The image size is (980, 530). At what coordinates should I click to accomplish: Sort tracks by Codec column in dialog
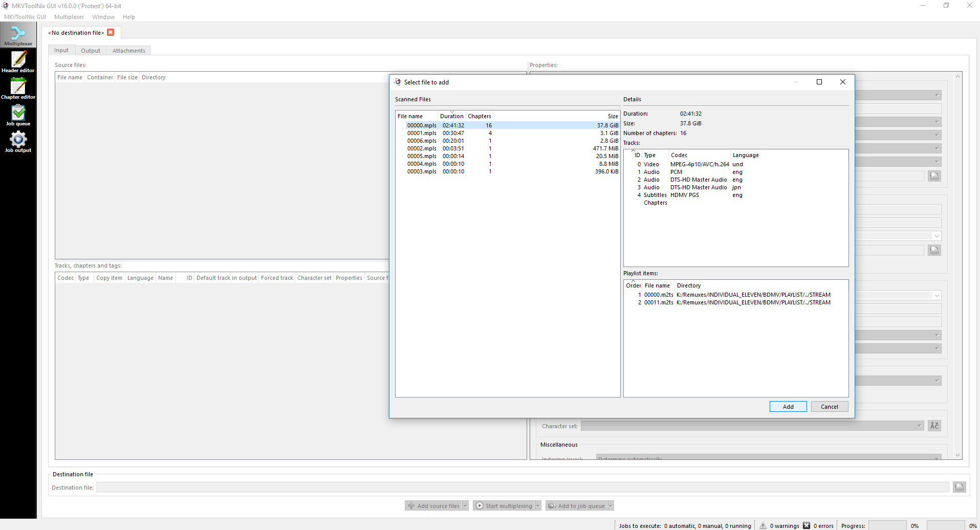[699, 155]
